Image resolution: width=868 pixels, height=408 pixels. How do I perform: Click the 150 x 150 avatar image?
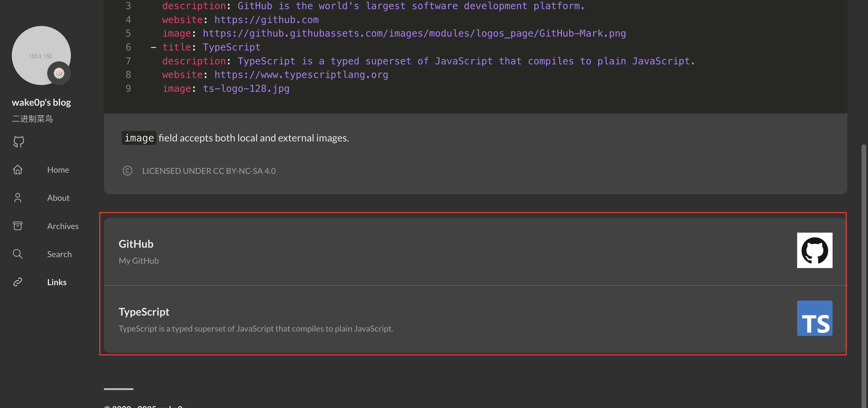[41, 56]
